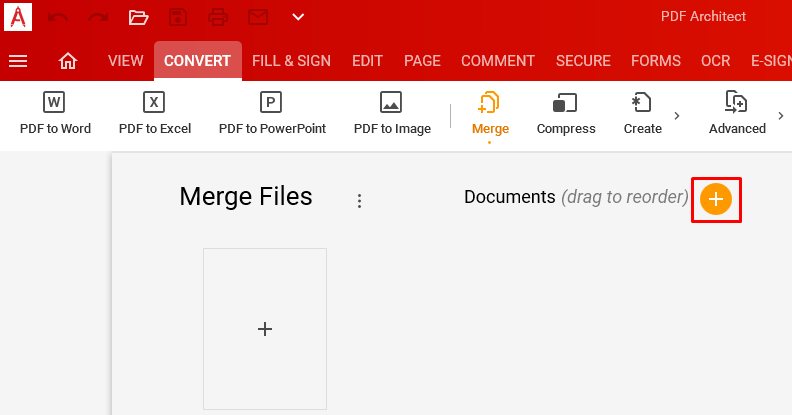The image size is (792, 415).
Task: Click the PDF Architect logo icon
Action: [18, 17]
